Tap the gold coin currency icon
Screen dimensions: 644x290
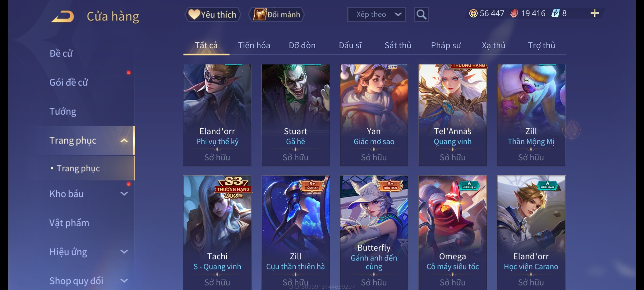tap(473, 13)
